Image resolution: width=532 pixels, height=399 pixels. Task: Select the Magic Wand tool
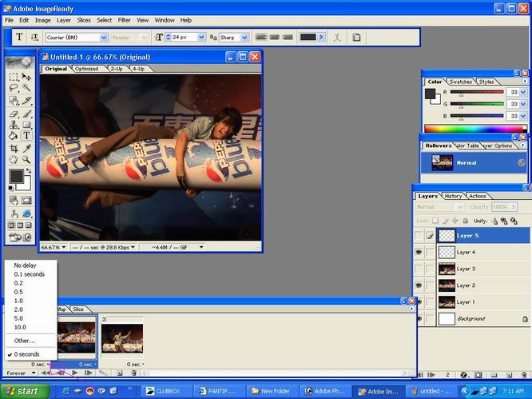(26, 88)
